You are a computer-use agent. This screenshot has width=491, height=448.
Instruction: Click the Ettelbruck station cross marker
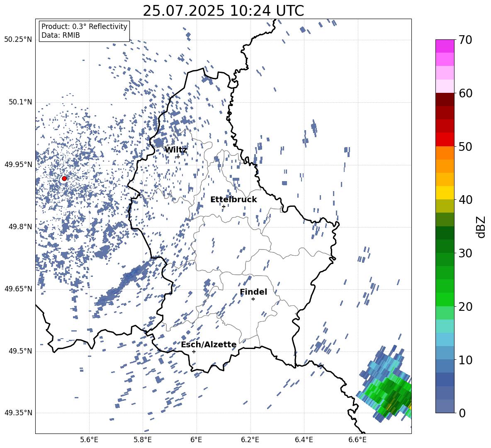pyautogui.click(x=224, y=206)
